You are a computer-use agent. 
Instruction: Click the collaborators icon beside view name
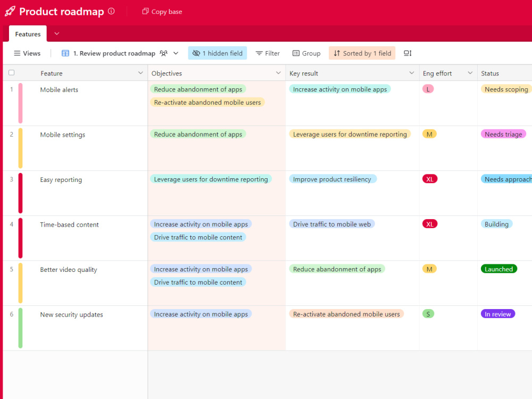click(x=163, y=53)
